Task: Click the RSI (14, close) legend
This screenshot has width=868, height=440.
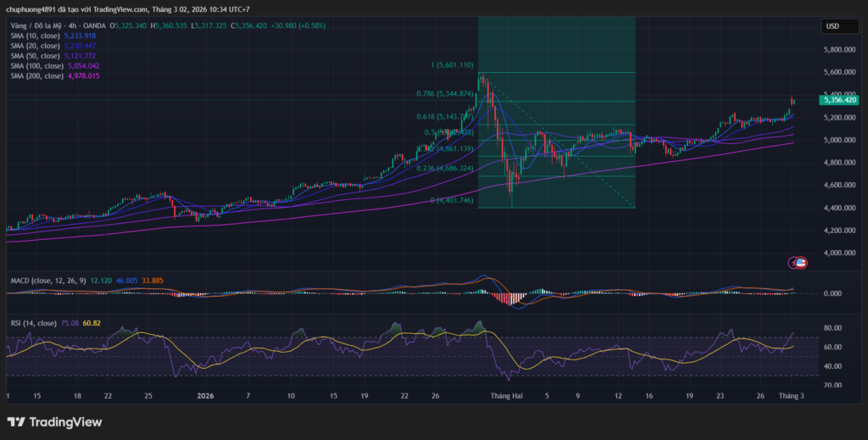Action: [34, 323]
